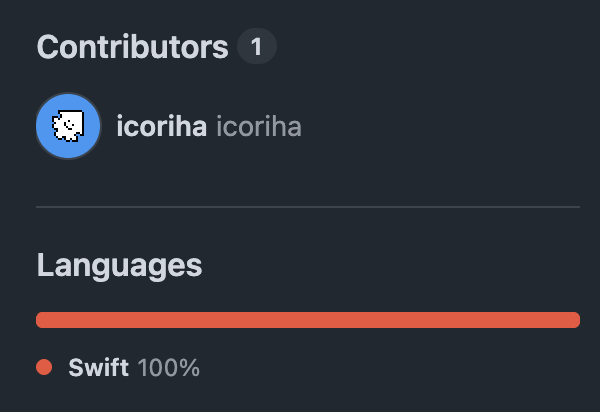This screenshot has width=600, height=412.
Task: Click the white ghost inside the avatar
Action: pos(68,125)
